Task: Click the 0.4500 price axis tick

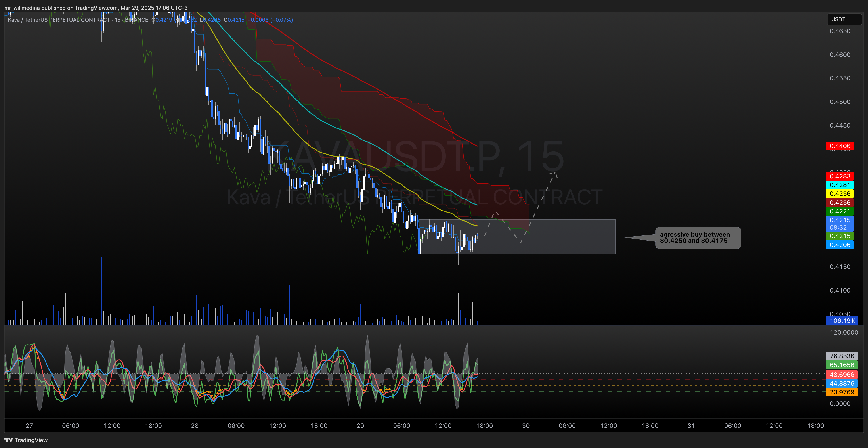Action: (840, 102)
